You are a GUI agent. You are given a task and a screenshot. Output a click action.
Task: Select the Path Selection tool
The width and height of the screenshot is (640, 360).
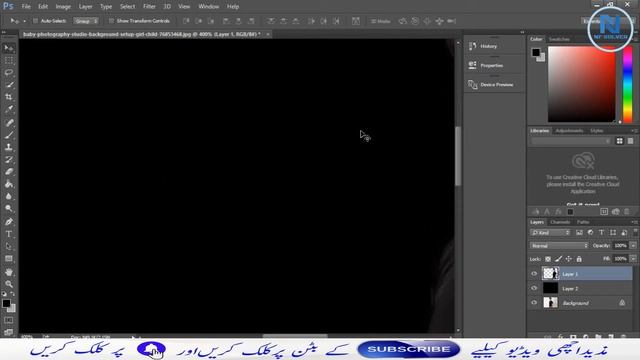pyautogui.click(x=9, y=246)
